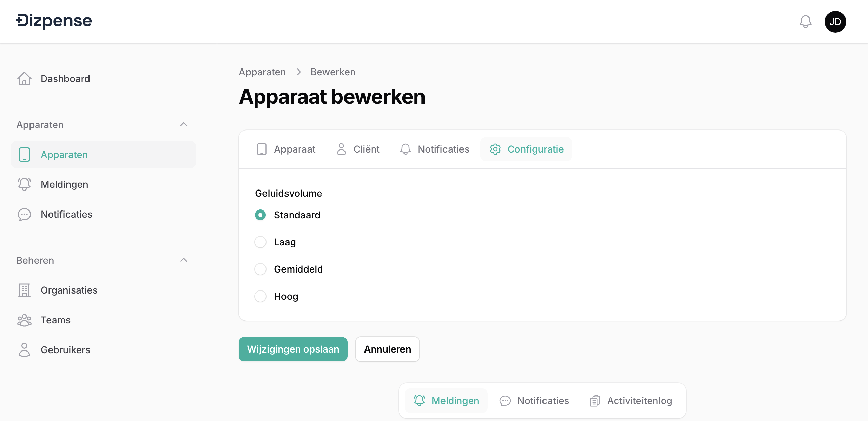Viewport: 868px width, 421px height.
Task: Click the Dizpense logo
Action: (54, 21)
